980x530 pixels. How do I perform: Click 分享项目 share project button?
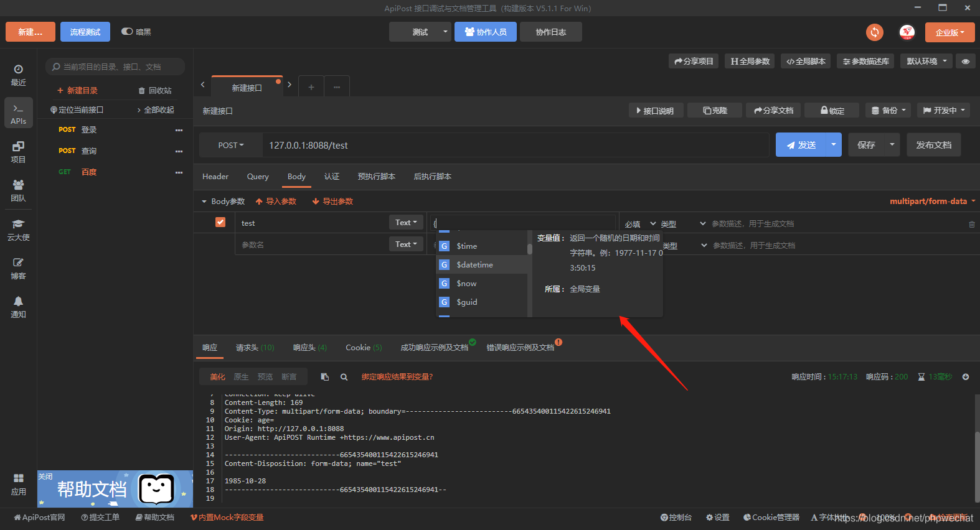click(x=694, y=61)
